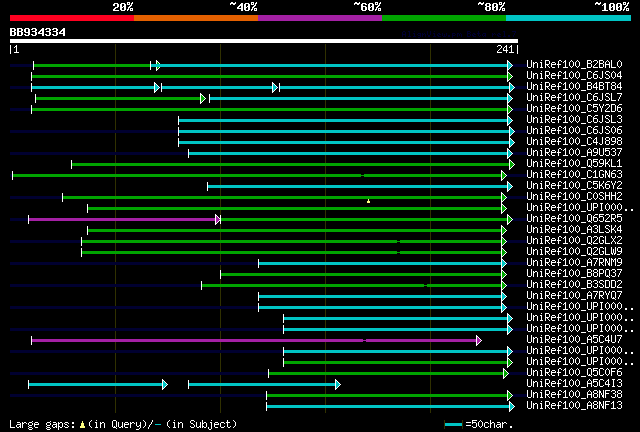Select the UniRef100_Q5C0F6 label
640x432 pixels.
click(574, 373)
